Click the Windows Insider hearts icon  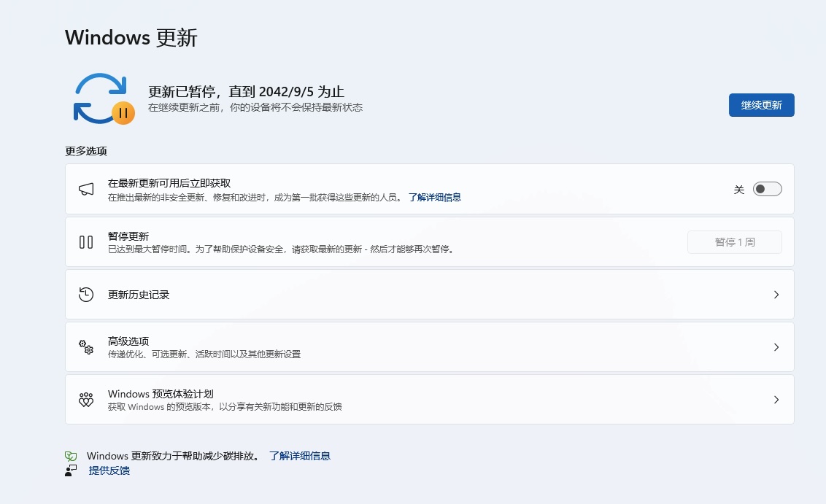86,400
